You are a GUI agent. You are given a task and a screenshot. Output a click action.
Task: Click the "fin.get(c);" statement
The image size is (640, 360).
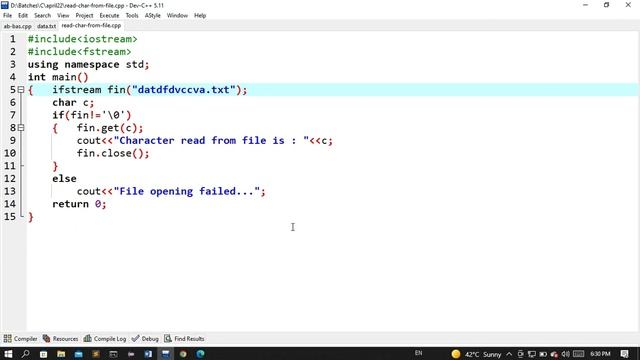[110, 128]
